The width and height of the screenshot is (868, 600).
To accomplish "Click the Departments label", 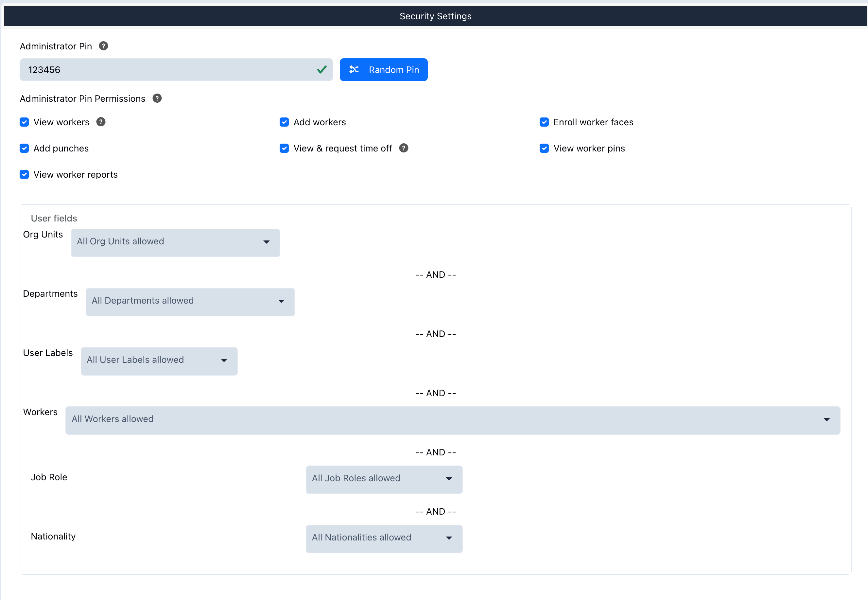I will pyautogui.click(x=50, y=293).
